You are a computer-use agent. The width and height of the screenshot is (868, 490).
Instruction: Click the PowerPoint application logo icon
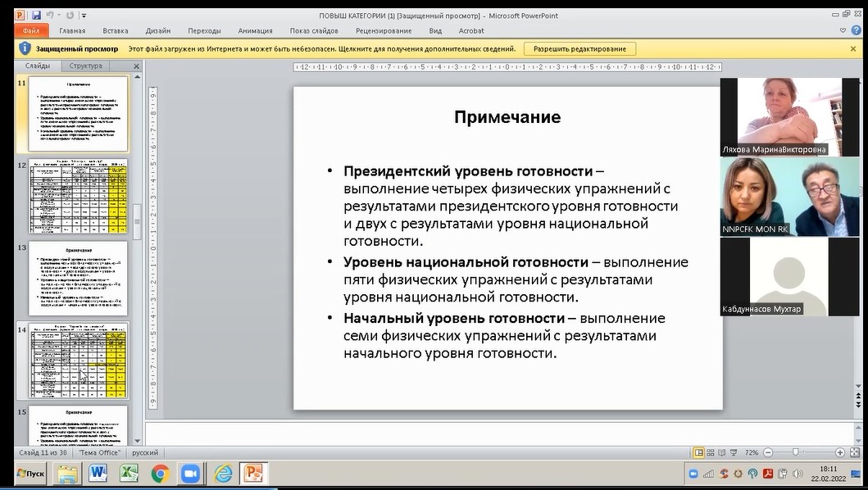pos(20,15)
